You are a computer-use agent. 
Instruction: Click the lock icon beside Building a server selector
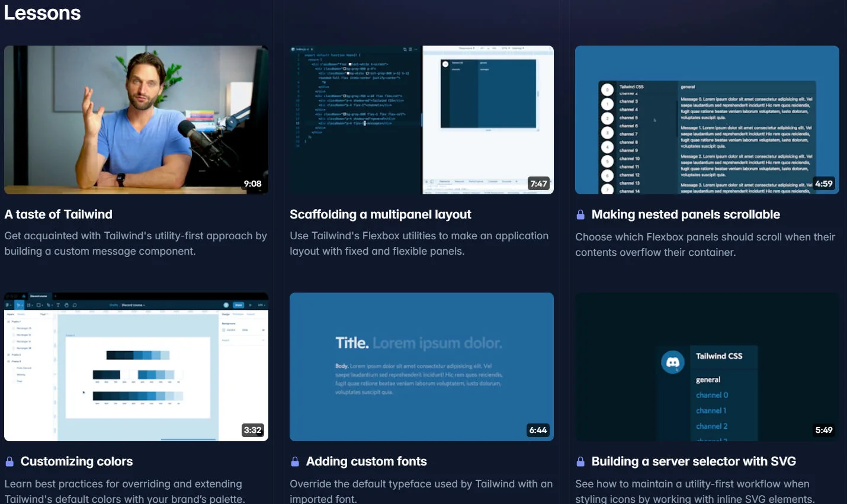coord(580,461)
